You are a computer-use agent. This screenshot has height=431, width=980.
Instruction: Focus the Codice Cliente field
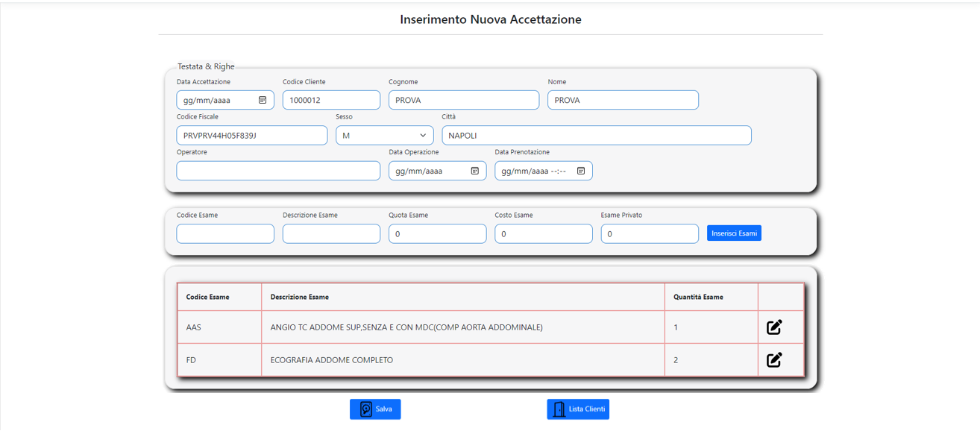point(331,100)
